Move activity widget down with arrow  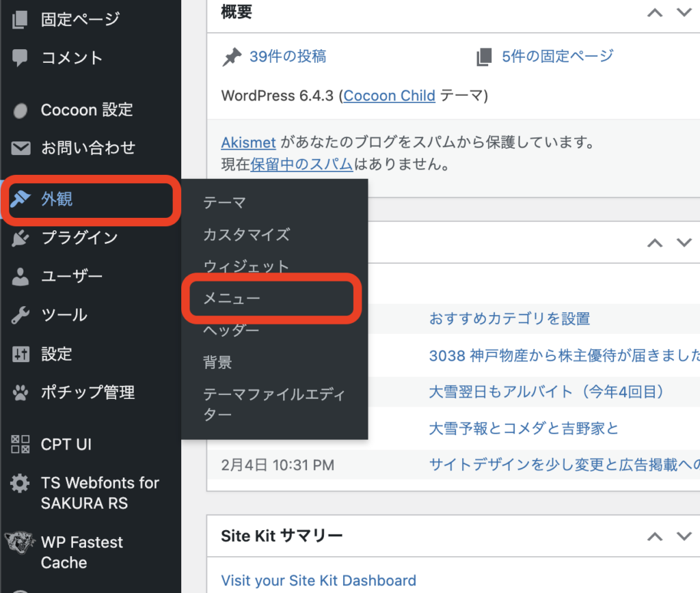pyautogui.click(x=684, y=243)
